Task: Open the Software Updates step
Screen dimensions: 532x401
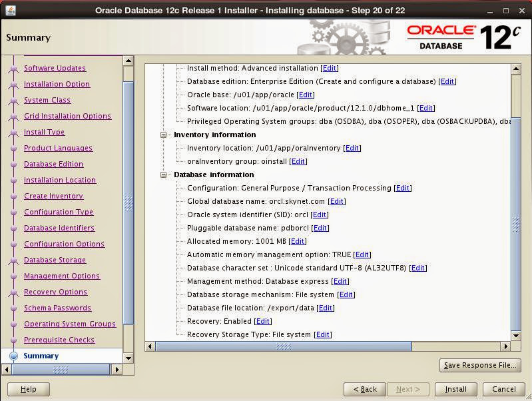Action: tap(55, 68)
